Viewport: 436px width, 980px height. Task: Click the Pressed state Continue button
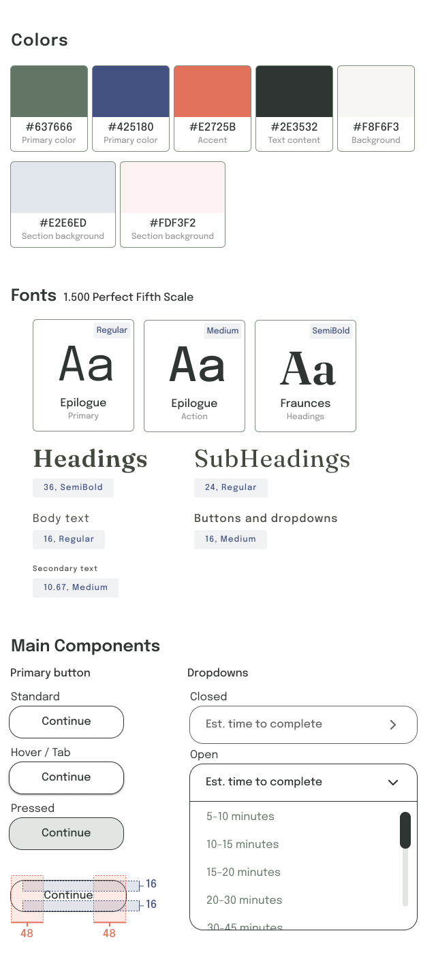click(x=66, y=833)
